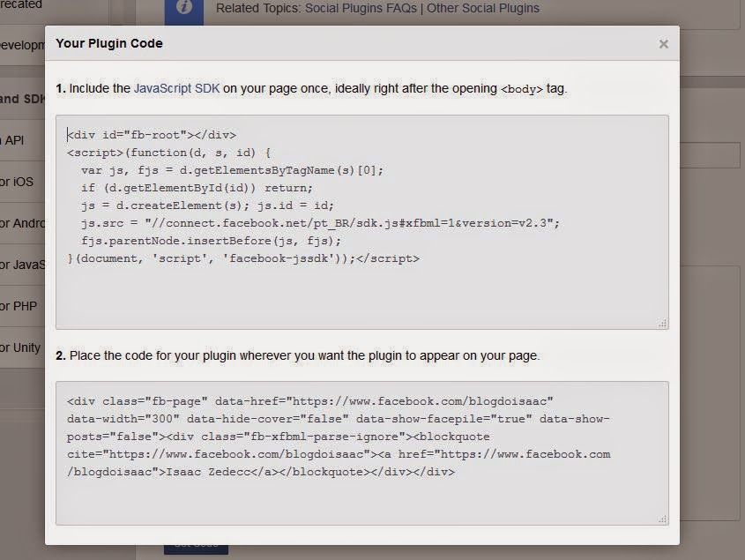Image resolution: width=745 pixels, height=560 pixels.
Task: Click the js.src connect.facebook.net code line
Action: click(x=320, y=223)
